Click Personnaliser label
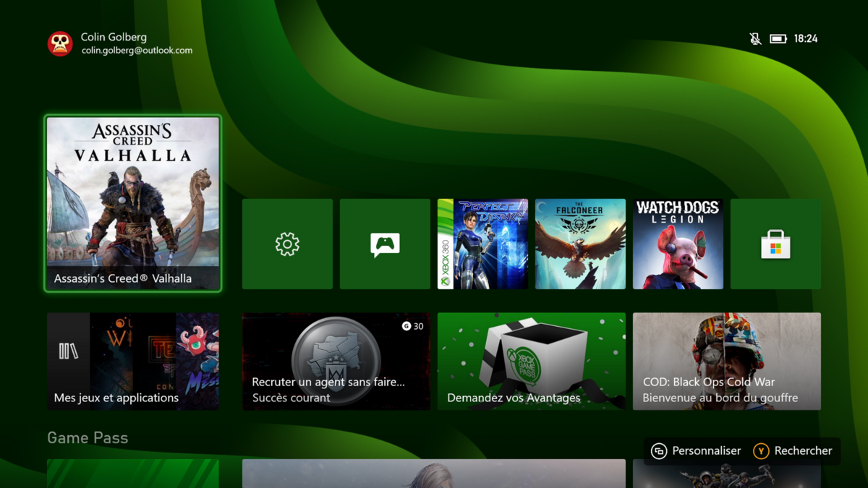Screen dimensions: 868x488 tap(707, 451)
